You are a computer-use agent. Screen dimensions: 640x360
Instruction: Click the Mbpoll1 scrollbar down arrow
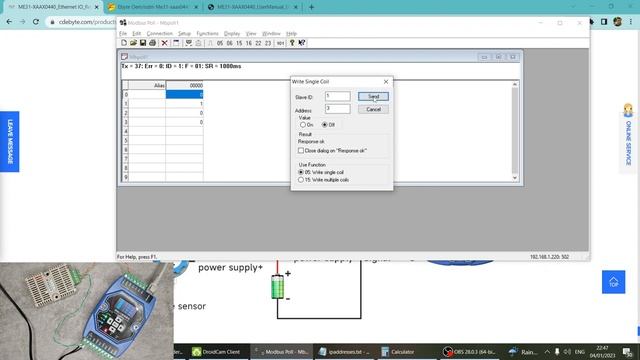[515, 178]
